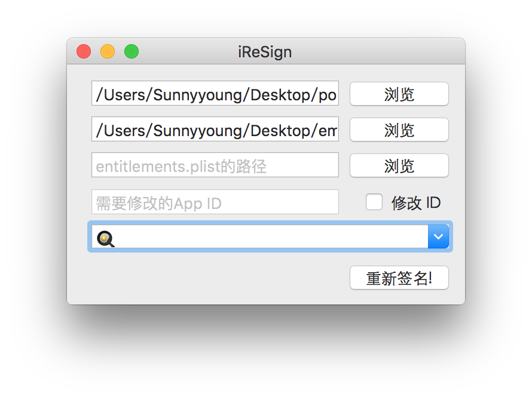This screenshot has height=400, width=532.
Task: Click the 需要修改的App ID text field
Action: [215, 202]
